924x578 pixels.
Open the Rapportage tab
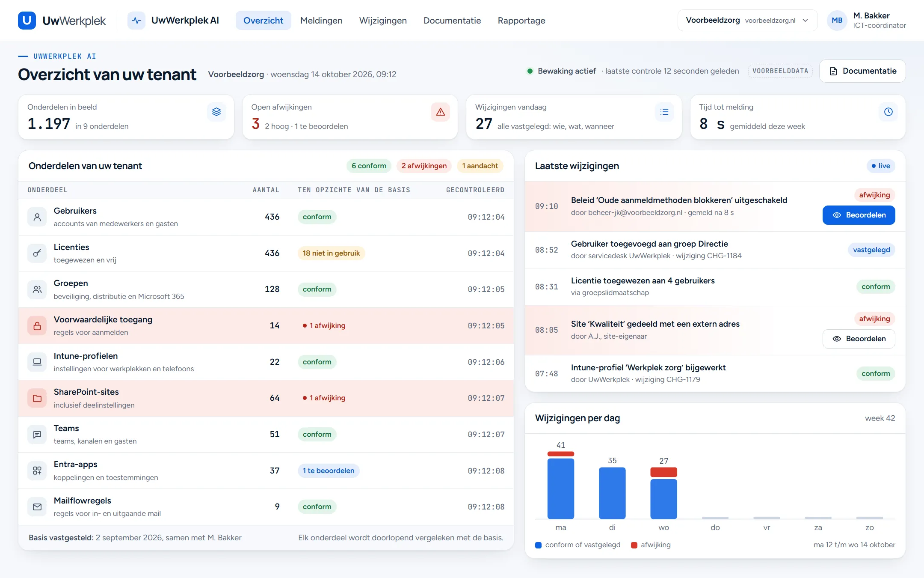click(x=521, y=20)
